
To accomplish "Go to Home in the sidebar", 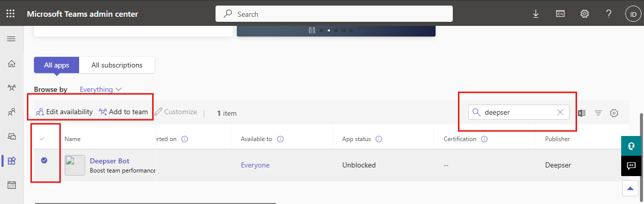I will click(x=11, y=63).
